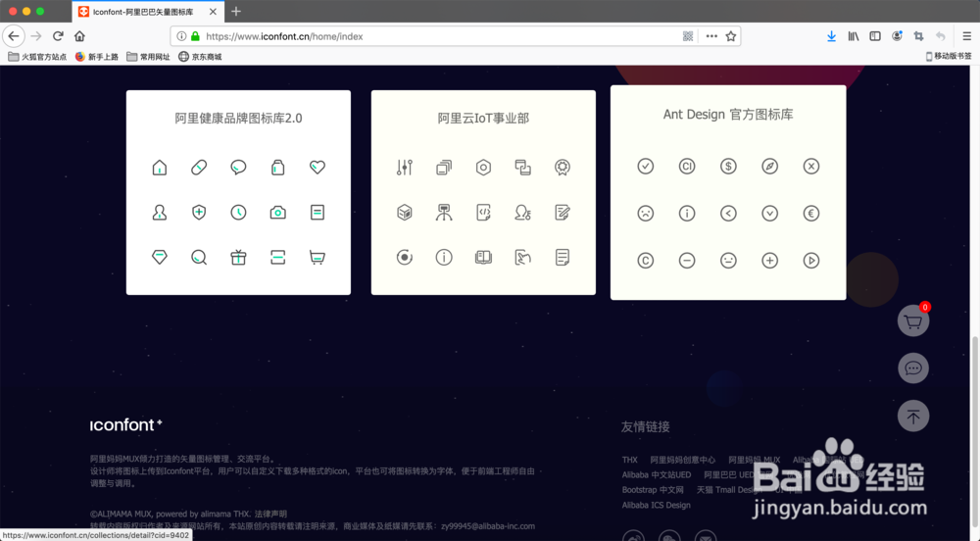This screenshot has width=980, height=541.
Task: Click the down-circle chevron icon in Ant Design card
Action: (770, 214)
